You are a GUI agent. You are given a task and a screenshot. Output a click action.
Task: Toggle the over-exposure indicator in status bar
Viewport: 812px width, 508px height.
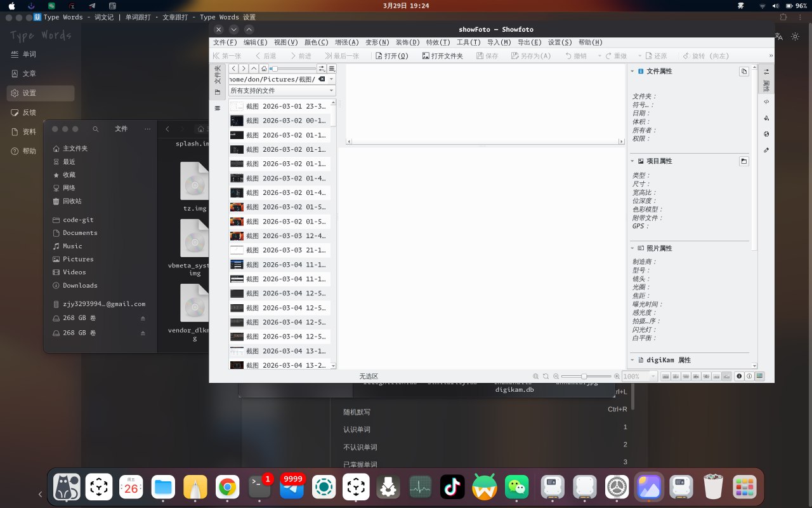point(749,377)
